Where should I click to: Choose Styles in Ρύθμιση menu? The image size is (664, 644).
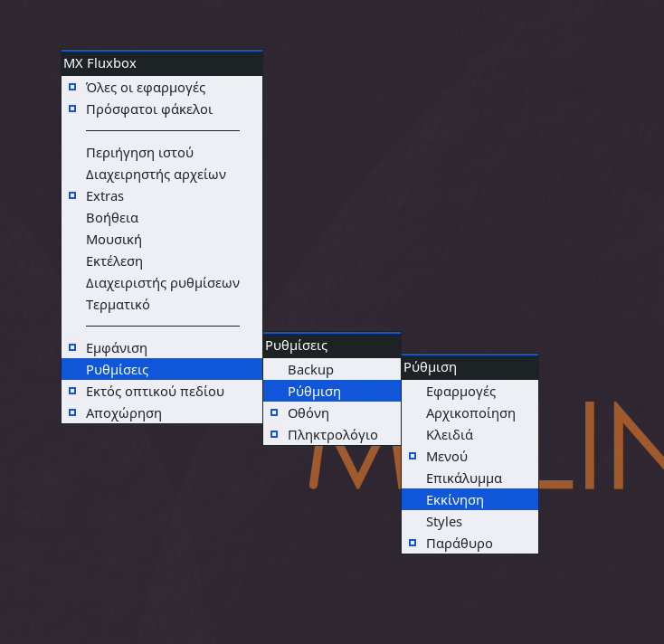tap(470, 522)
